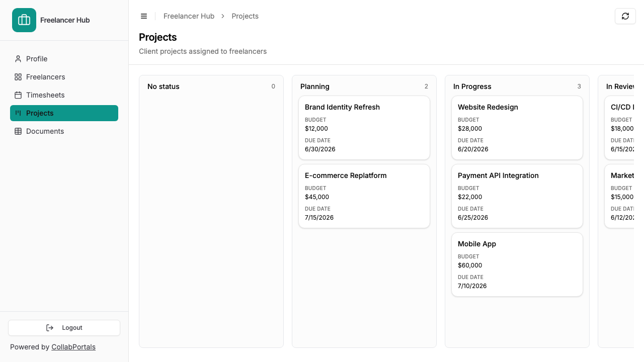The height and width of the screenshot is (362, 644).
Task: Open the Payment API Integration card
Action: coord(517,196)
